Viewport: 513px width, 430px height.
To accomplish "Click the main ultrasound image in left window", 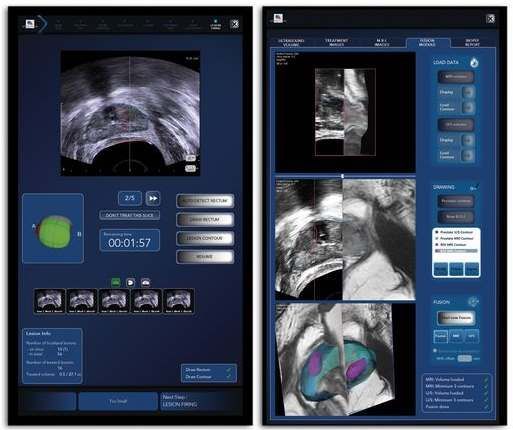I will (x=130, y=113).
